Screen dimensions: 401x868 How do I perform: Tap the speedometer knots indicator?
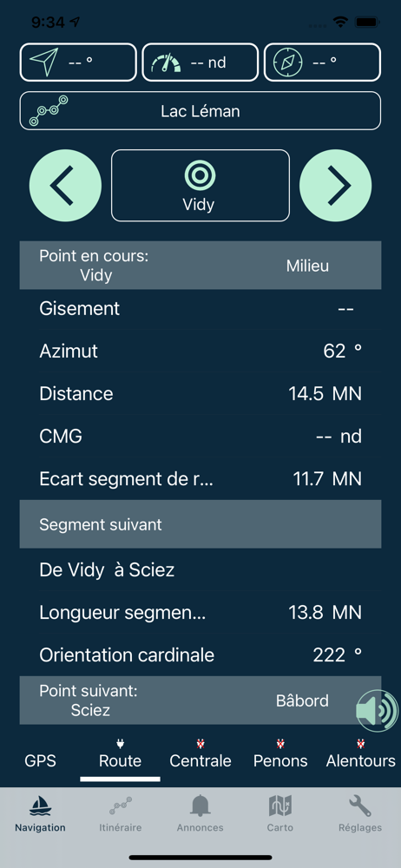(200, 62)
